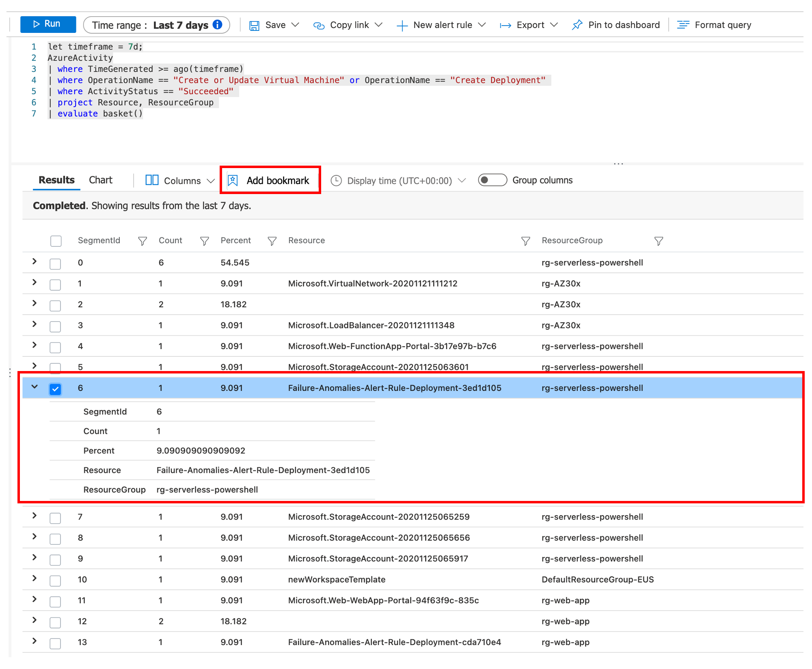
Task: Click the Save disk icon
Action: tap(254, 26)
